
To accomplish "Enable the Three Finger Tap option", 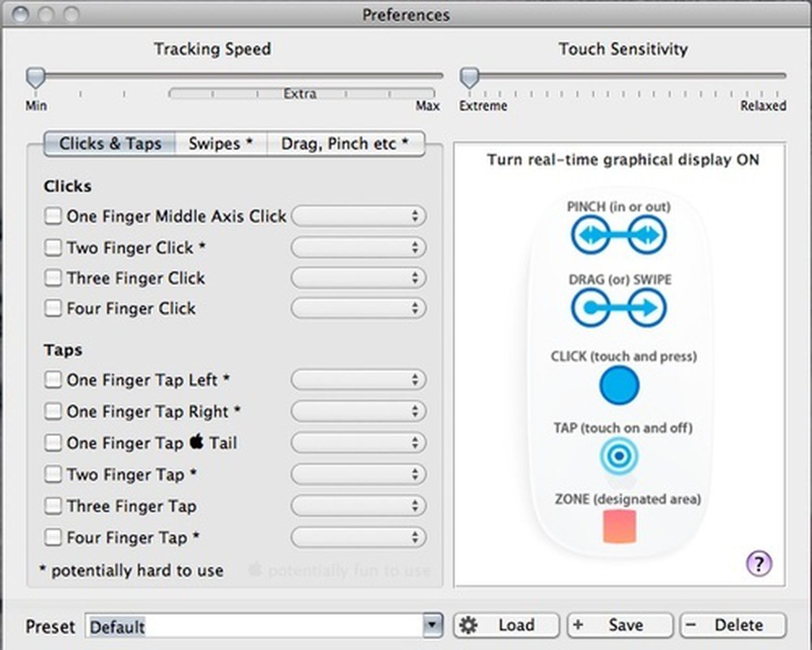I will [53, 506].
